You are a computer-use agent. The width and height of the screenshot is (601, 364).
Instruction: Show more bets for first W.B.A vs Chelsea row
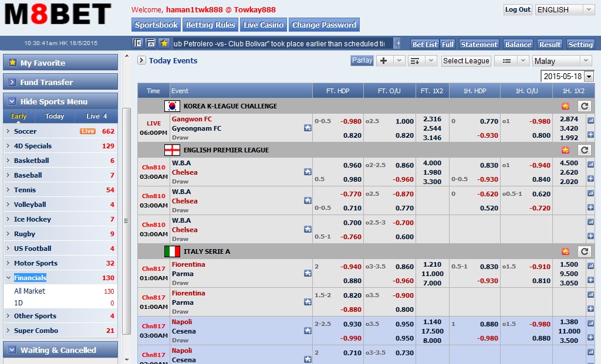(x=590, y=179)
